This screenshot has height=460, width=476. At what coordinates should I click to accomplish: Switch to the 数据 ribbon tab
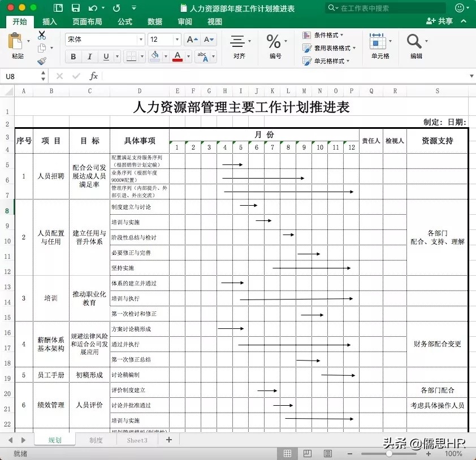[154, 21]
